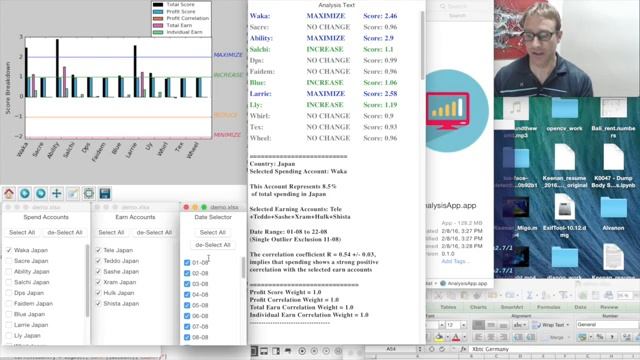
Task: Click de-Select All in Date Selector
Action: pos(213,245)
